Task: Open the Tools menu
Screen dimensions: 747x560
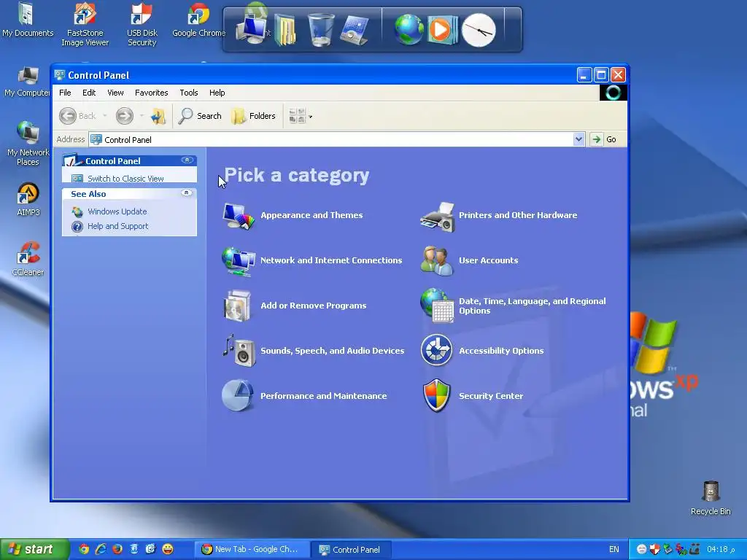Action: pyautogui.click(x=189, y=93)
